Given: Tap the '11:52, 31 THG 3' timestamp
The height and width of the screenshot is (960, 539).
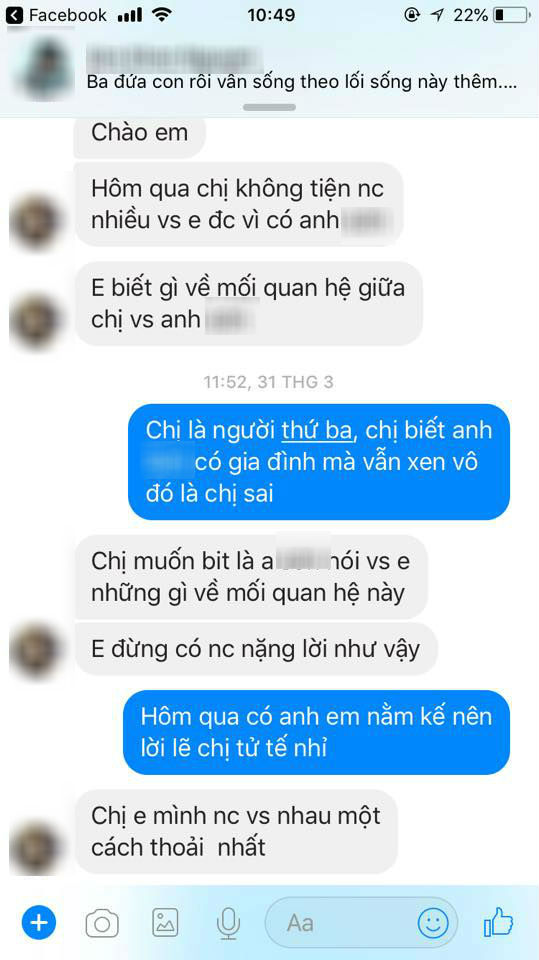Looking at the screenshot, I should coord(269,382).
